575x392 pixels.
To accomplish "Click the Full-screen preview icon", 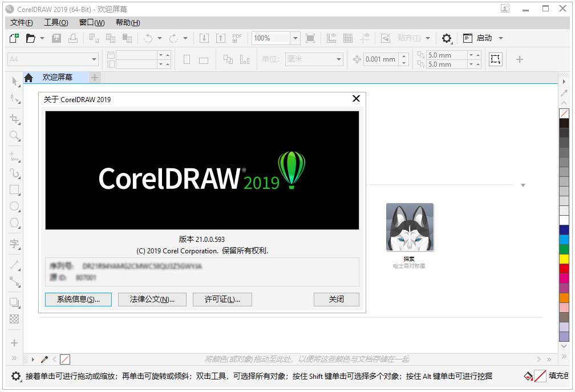I will (x=310, y=38).
